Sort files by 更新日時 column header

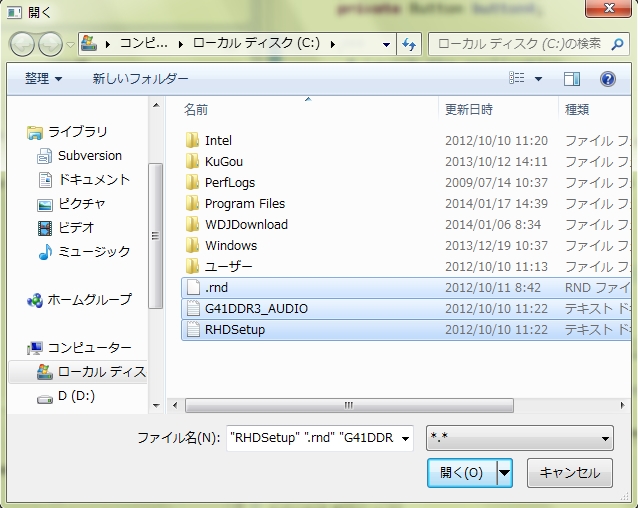click(469, 109)
